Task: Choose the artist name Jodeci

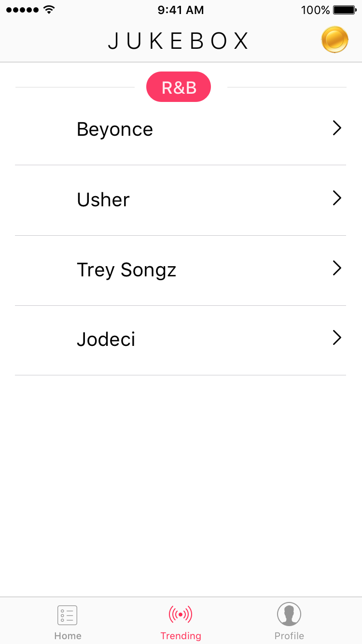Action: tap(106, 339)
